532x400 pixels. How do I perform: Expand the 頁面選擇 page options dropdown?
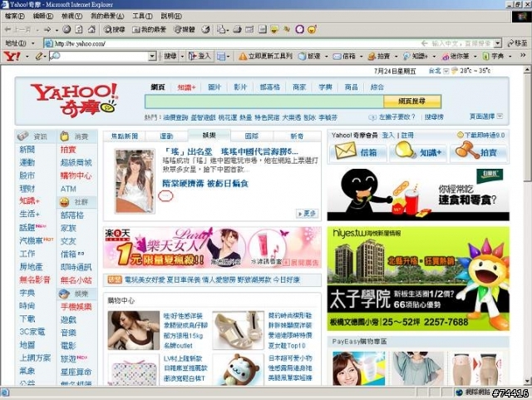500,116
